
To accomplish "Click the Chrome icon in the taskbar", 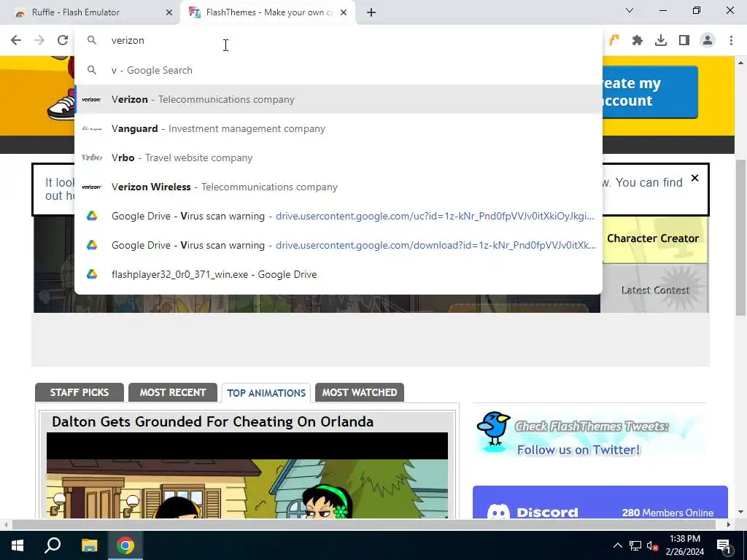I will 125,545.
